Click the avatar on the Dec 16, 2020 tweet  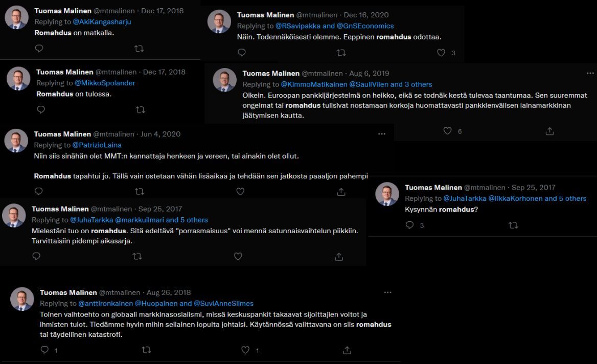pos(219,22)
